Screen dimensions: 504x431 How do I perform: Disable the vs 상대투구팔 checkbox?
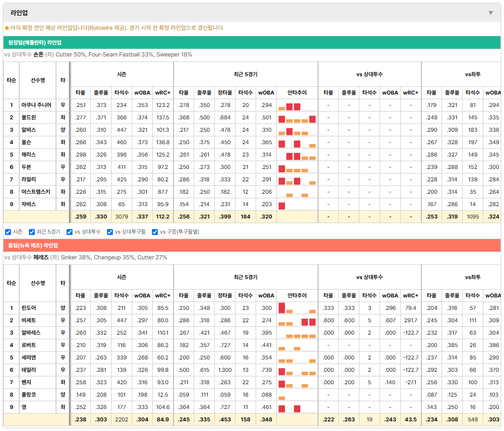(x=110, y=232)
